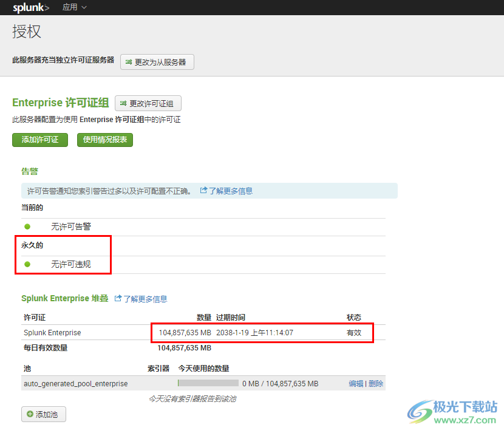Click the Enterprise 许可证组 heading
504x430 pixels.
tap(61, 103)
